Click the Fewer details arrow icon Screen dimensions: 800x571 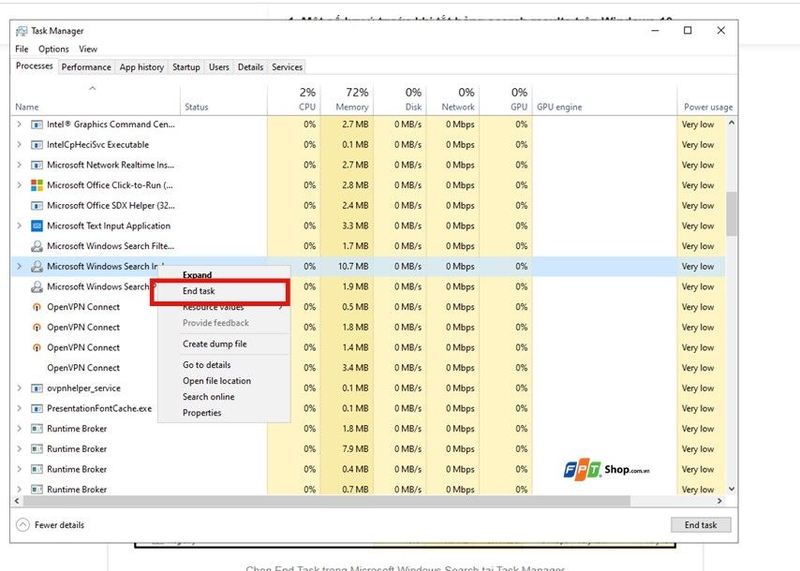tap(23, 525)
